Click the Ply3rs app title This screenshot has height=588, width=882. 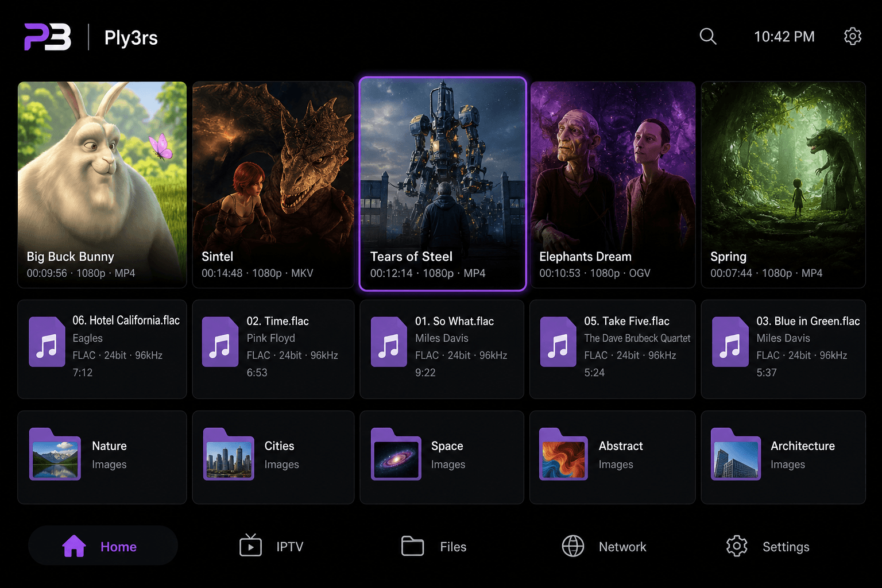(131, 38)
